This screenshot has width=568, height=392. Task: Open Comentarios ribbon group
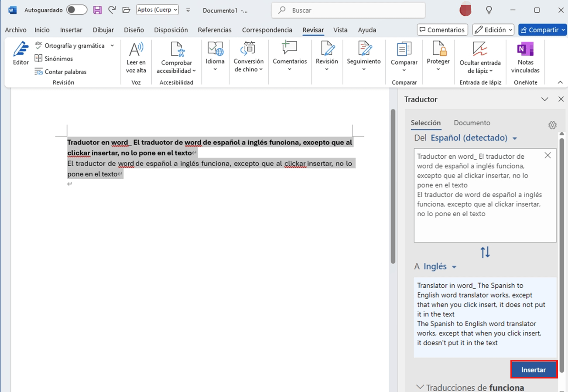point(290,57)
